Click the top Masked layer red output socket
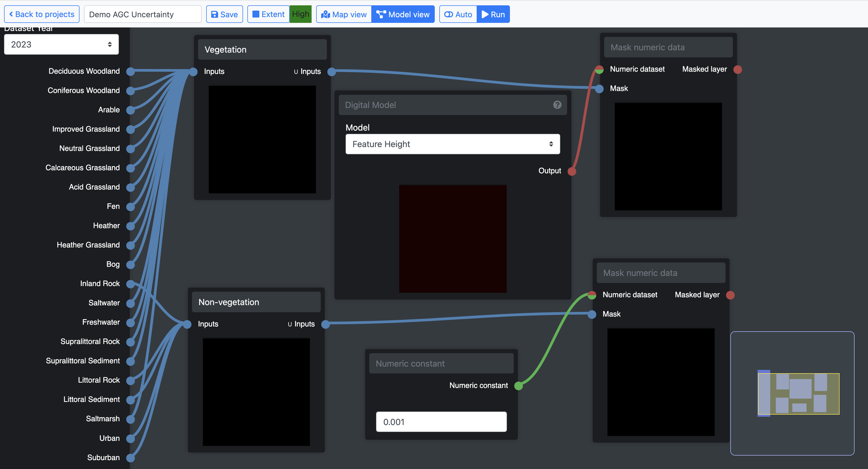 [x=738, y=69]
